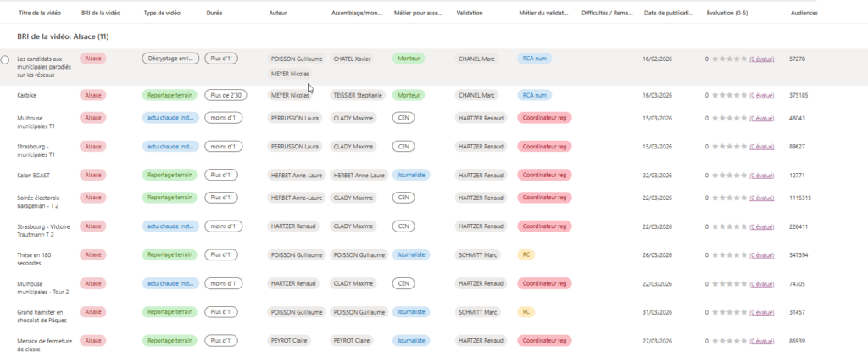868x363 pixels.
Task: Click MEYER Nicolas chip in the first row
Action: coord(289,74)
